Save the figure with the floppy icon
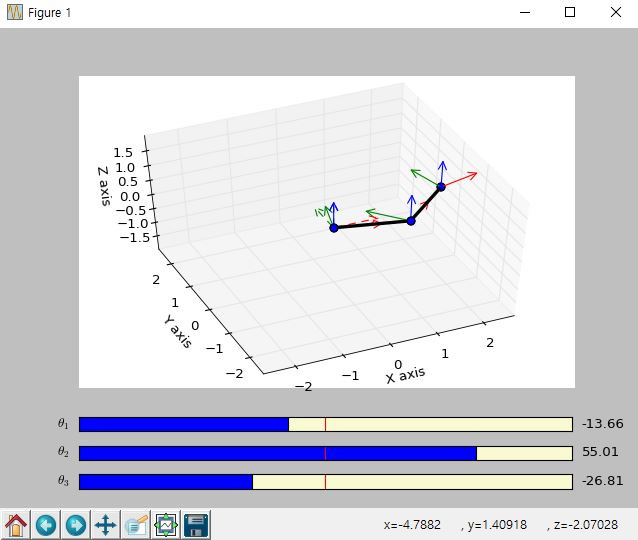 196,525
